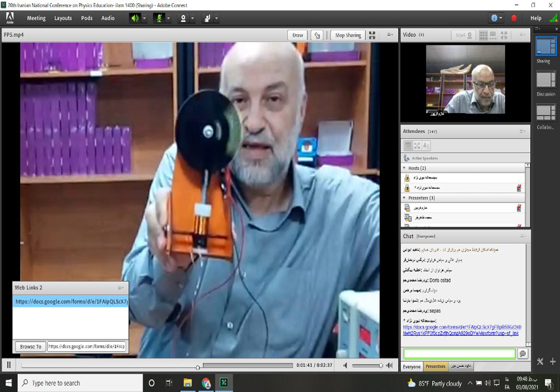The image size is (560, 392).
Task: Expand the speaker options dropdown arrow
Action: pos(144,18)
